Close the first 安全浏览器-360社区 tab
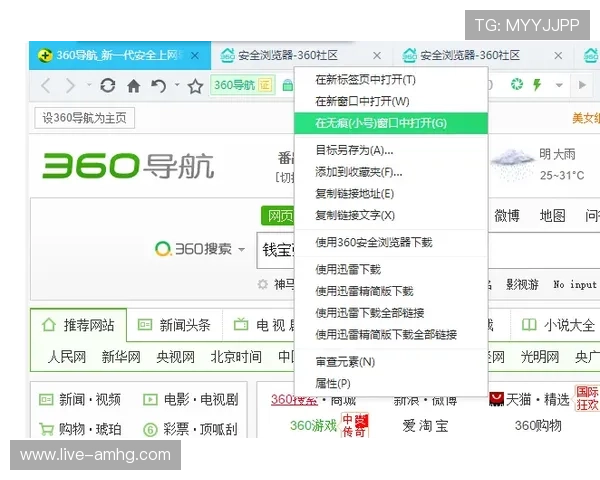 pyautogui.click(x=377, y=56)
